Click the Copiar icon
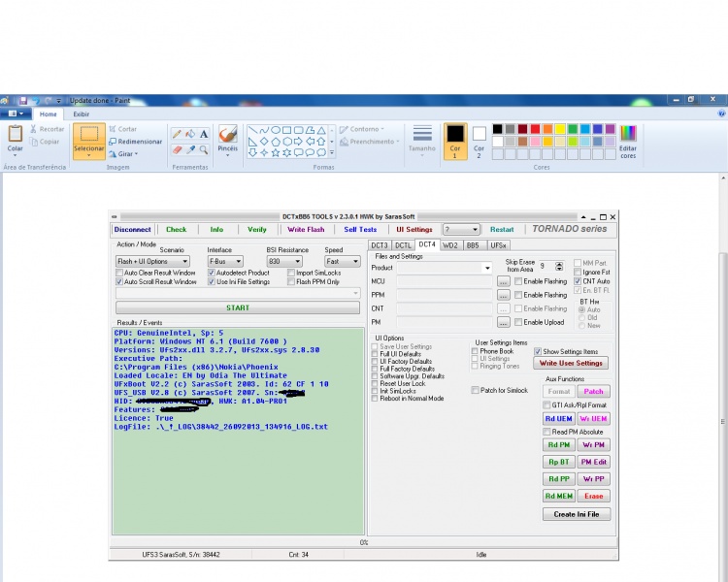The height and width of the screenshot is (582, 728). pyautogui.click(x=33, y=142)
